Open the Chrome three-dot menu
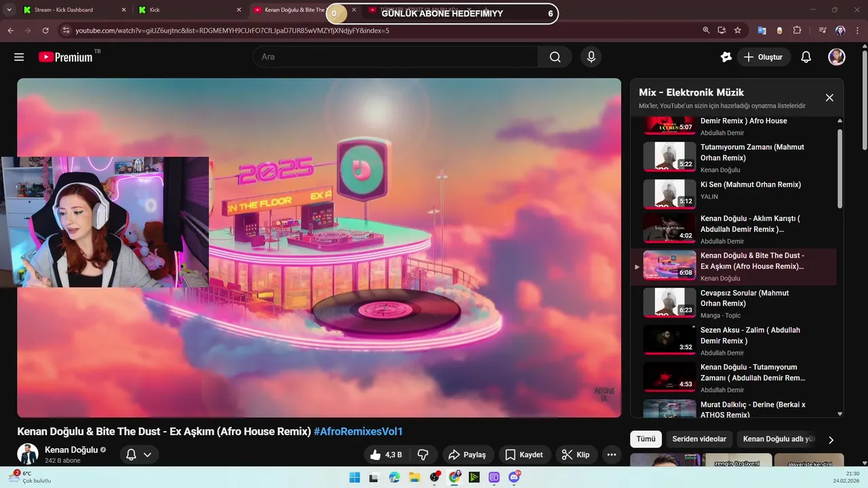 [857, 30]
